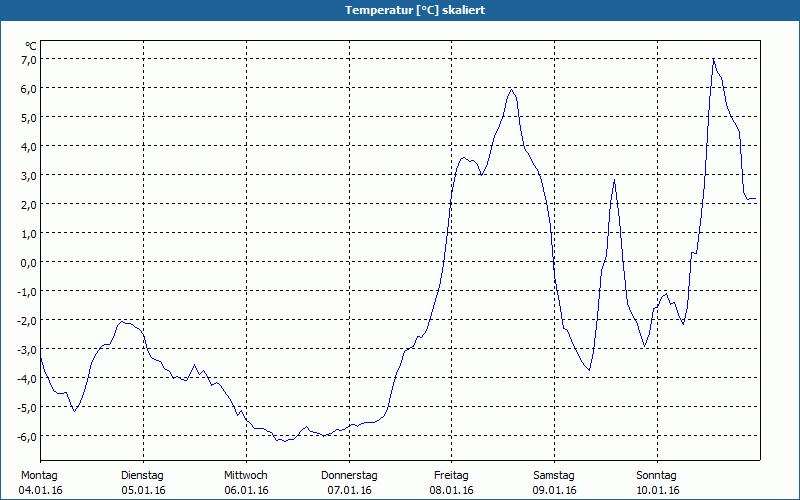Click the 0,0 axis value
This screenshot has height=500, width=800.
coord(29,263)
